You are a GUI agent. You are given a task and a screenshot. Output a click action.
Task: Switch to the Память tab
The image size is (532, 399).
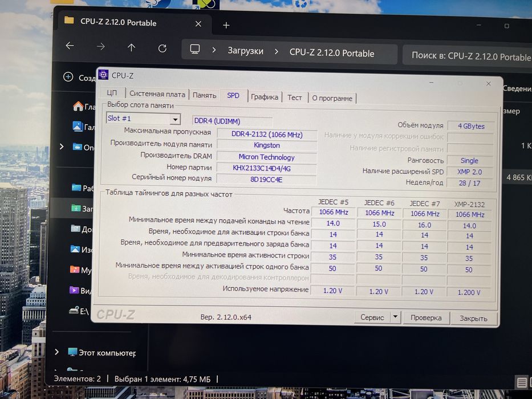click(x=204, y=95)
